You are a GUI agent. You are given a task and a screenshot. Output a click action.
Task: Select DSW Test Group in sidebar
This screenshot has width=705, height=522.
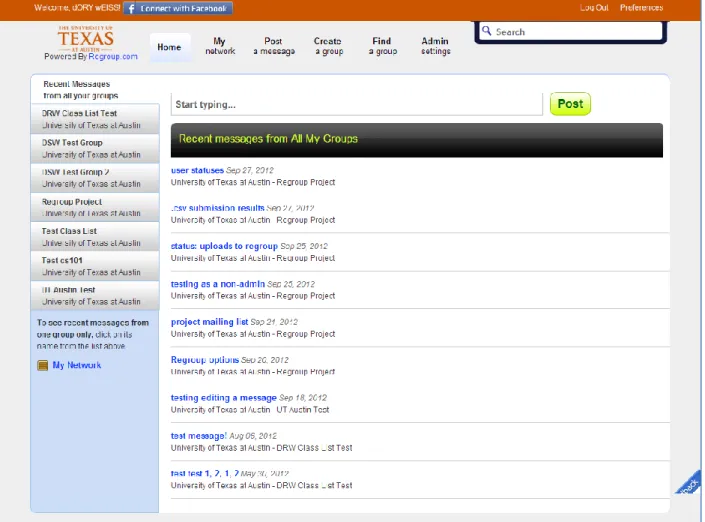click(95, 148)
